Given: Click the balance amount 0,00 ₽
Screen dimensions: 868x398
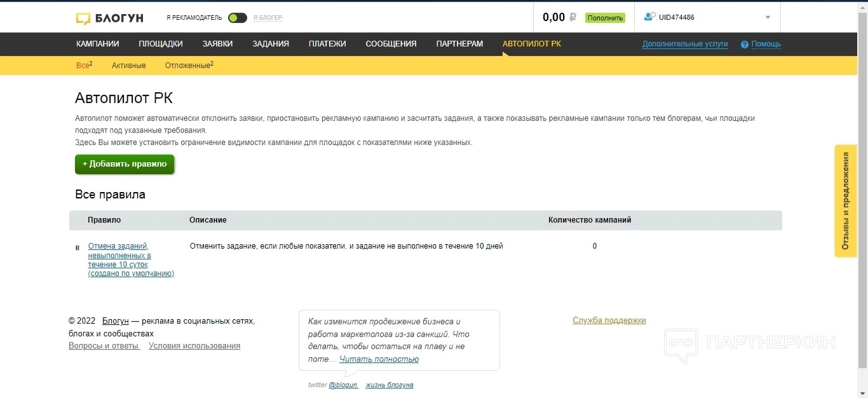Looking at the screenshot, I should click(x=559, y=18).
